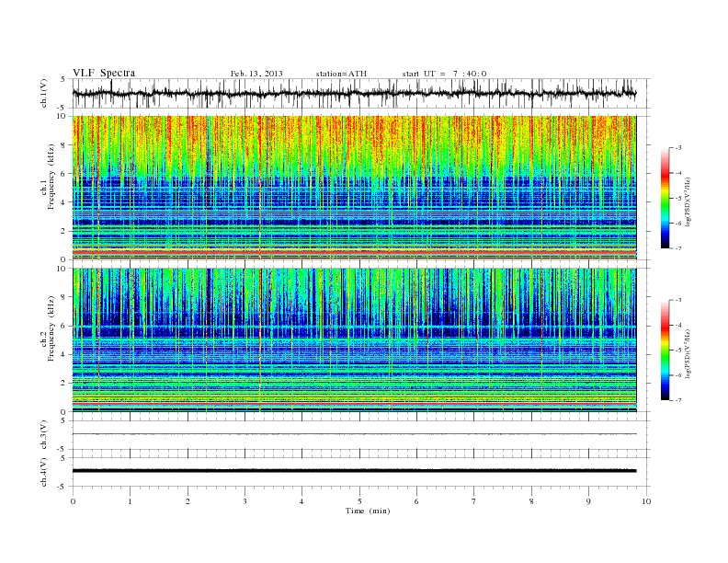Click the 'ch.3(V)' axis label
728x563 pixels.
pos(44,435)
